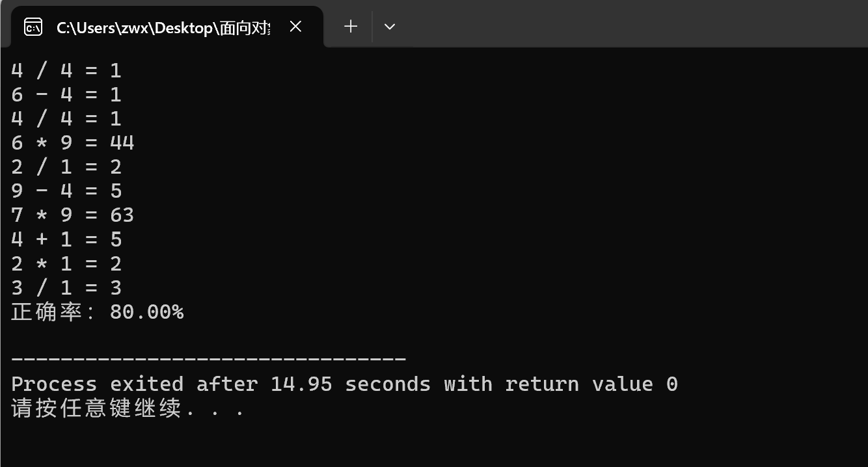Click the line '2 * 1 = 2'

pos(66,263)
